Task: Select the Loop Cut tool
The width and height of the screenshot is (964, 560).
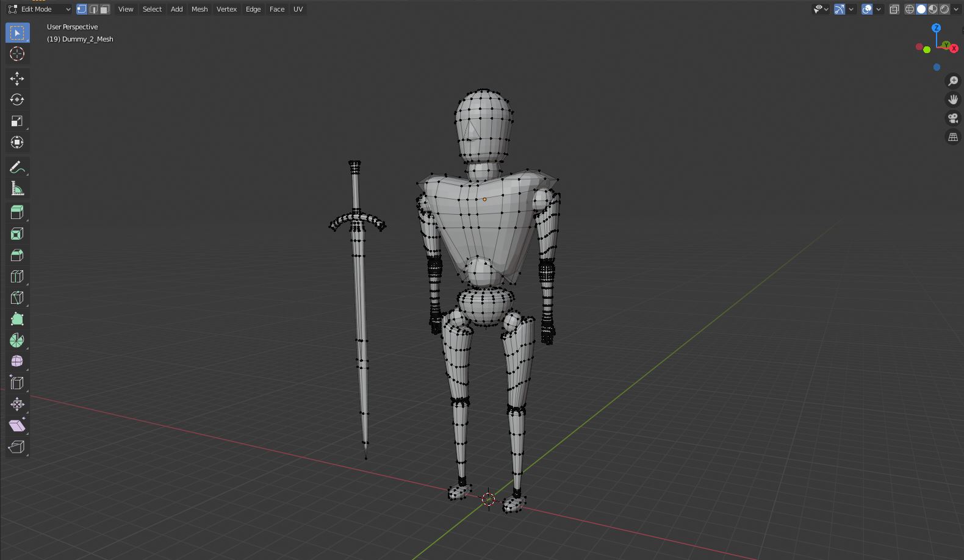Action: click(17, 276)
